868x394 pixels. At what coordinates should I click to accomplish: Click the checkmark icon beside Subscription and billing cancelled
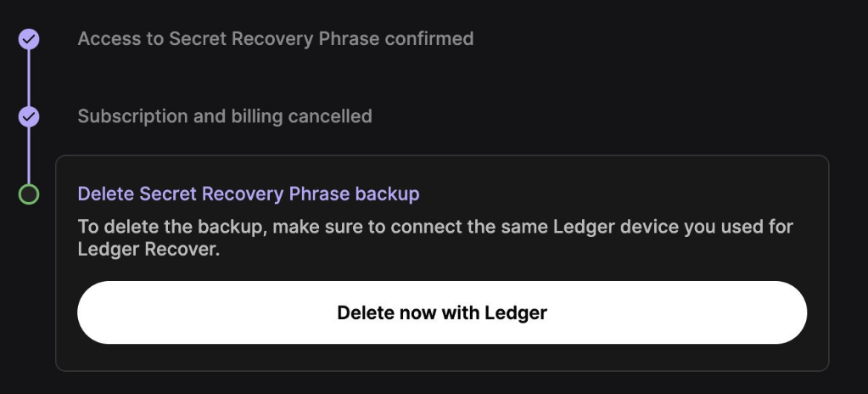click(x=29, y=116)
